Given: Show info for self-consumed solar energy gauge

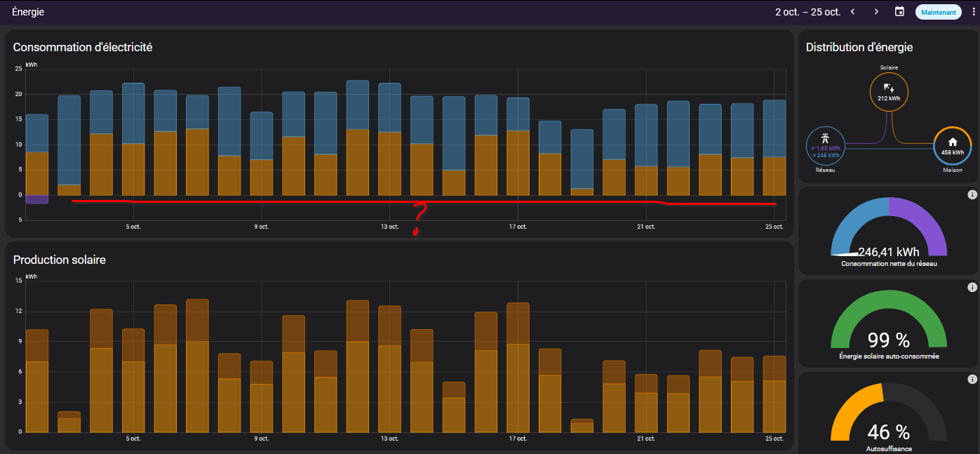Looking at the screenshot, I should [972, 287].
